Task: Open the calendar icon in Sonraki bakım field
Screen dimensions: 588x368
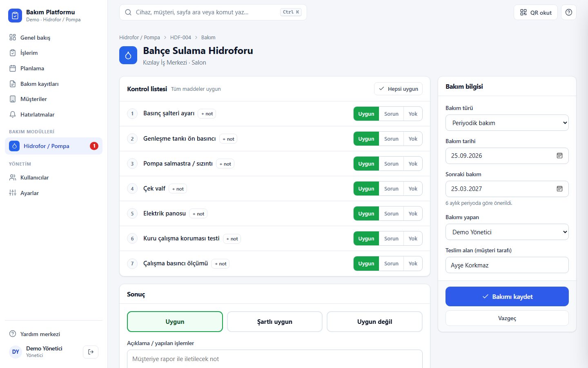Action: [x=559, y=189]
